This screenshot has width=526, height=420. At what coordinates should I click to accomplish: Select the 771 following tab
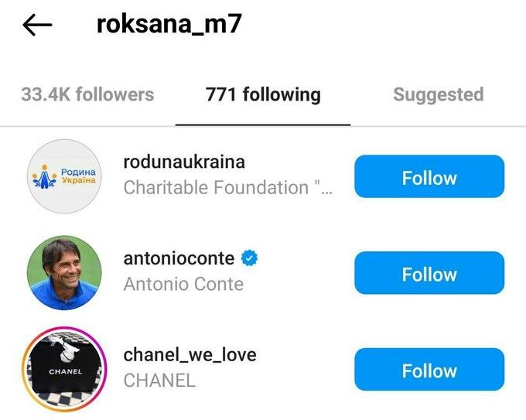tap(263, 95)
